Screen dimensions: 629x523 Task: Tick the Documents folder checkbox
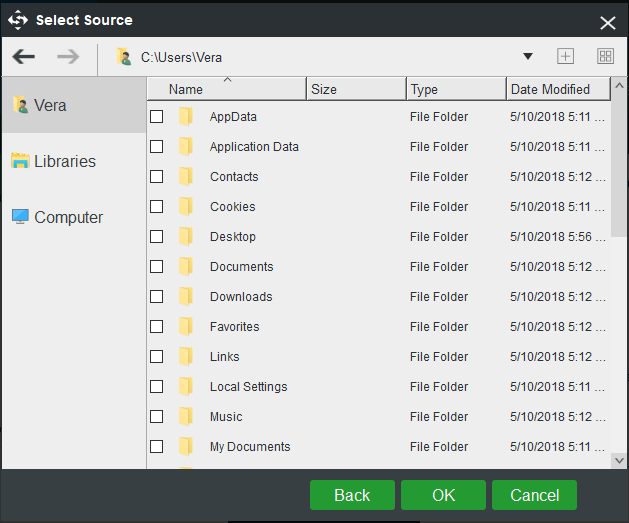tap(156, 267)
